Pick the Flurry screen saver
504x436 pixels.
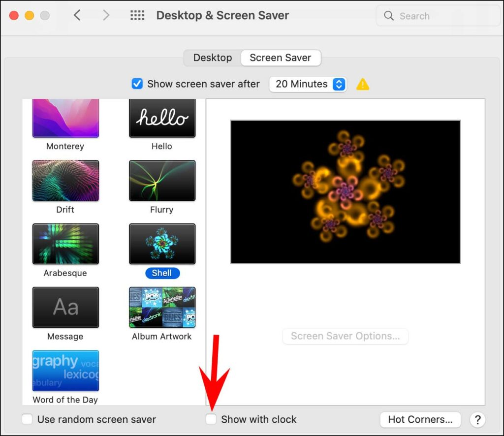(162, 181)
